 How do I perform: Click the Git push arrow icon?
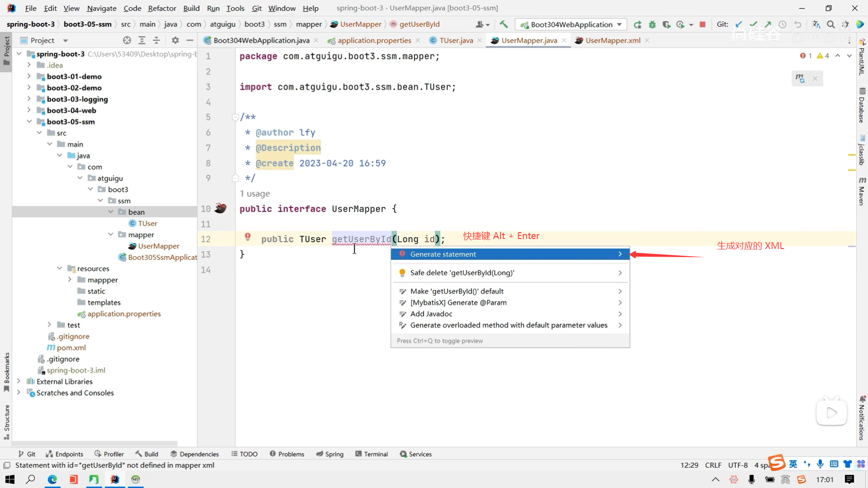pyautogui.click(x=768, y=24)
